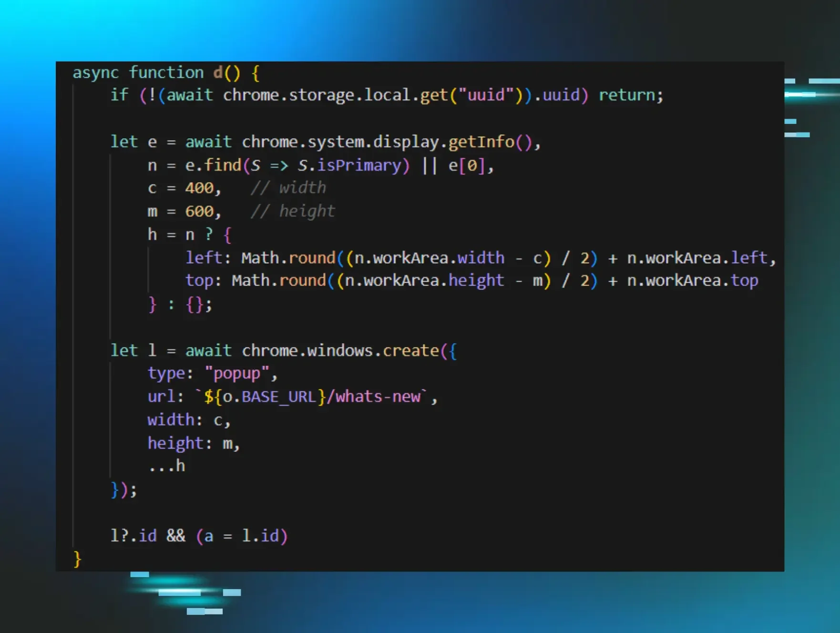The width and height of the screenshot is (840, 633).
Task: Click the number 600 value
Action: pyautogui.click(x=199, y=211)
